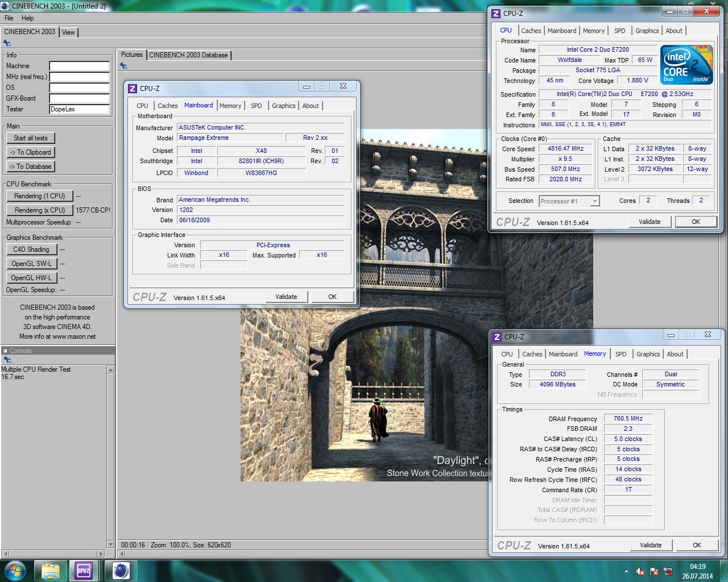Click the pin icon under Pictures tab
Viewport: 728px width, 582px height.
click(x=123, y=66)
